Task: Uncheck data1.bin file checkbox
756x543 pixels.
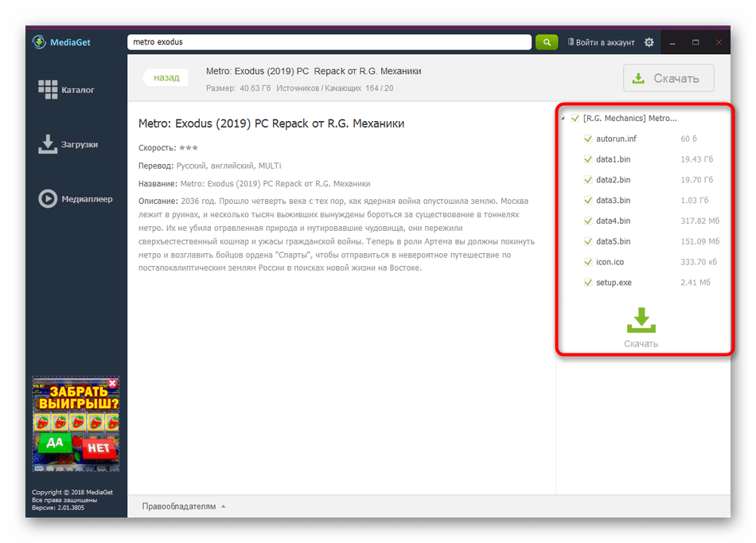Action: [x=588, y=159]
